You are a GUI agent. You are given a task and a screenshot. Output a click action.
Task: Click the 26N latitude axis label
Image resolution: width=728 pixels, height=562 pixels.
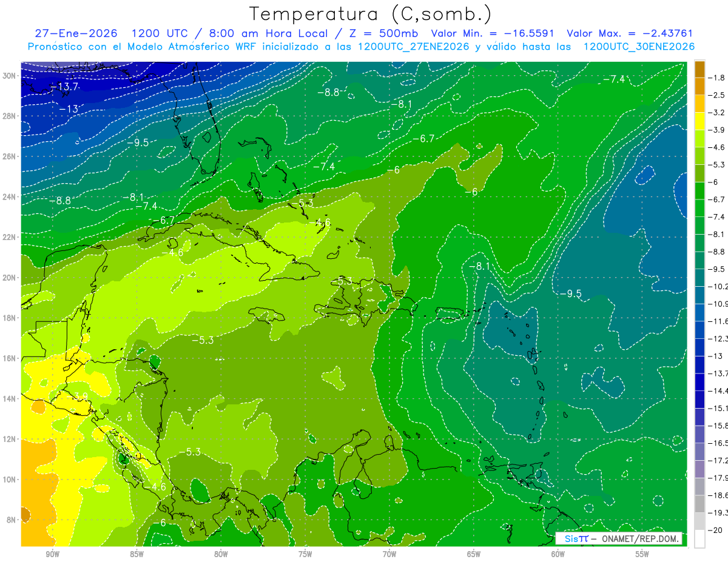point(9,156)
